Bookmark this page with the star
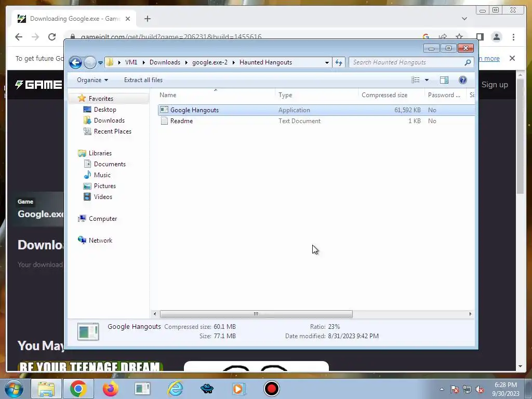Screen dimensions: 532x399 tap(459, 37)
